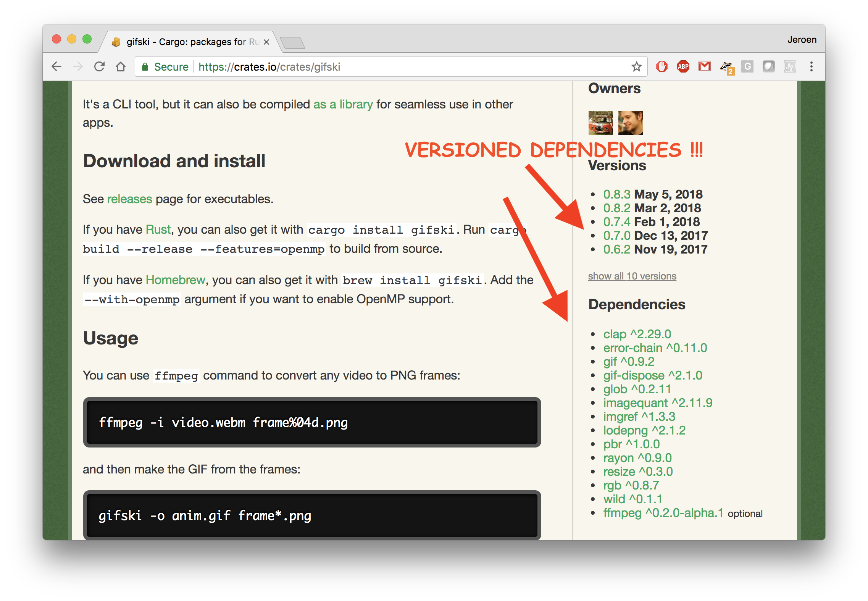Open the 'Rust' link
The height and width of the screenshot is (601, 868).
pos(158,229)
